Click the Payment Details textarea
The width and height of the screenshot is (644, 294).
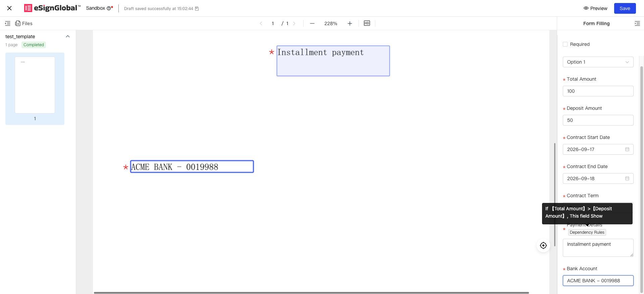[x=598, y=248]
